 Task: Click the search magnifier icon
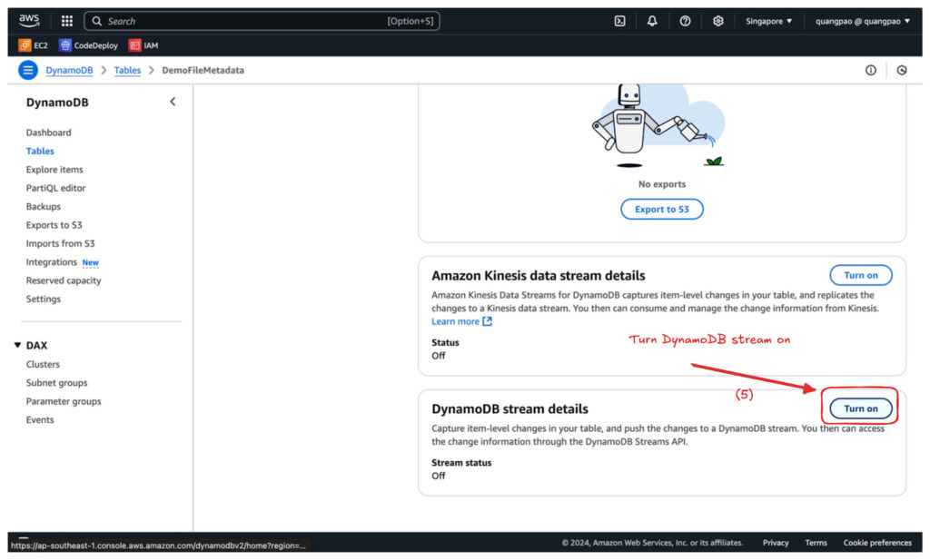pyautogui.click(x=96, y=21)
